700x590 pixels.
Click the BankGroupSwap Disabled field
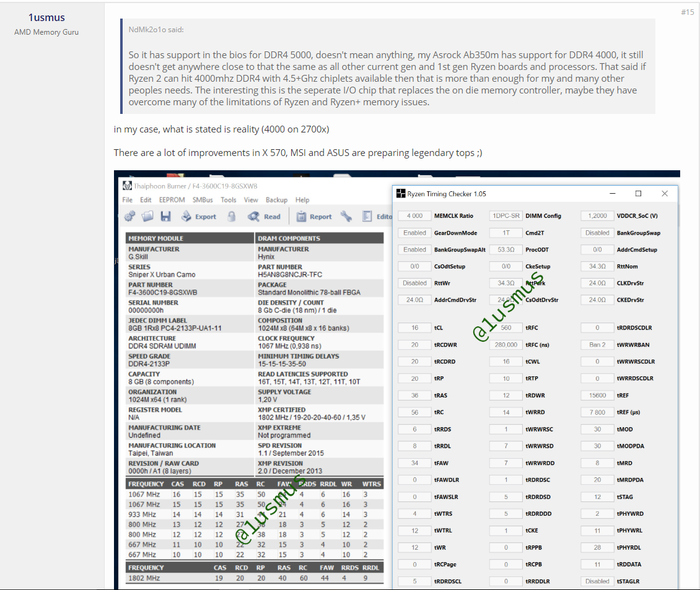pyautogui.click(x=597, y=233)
